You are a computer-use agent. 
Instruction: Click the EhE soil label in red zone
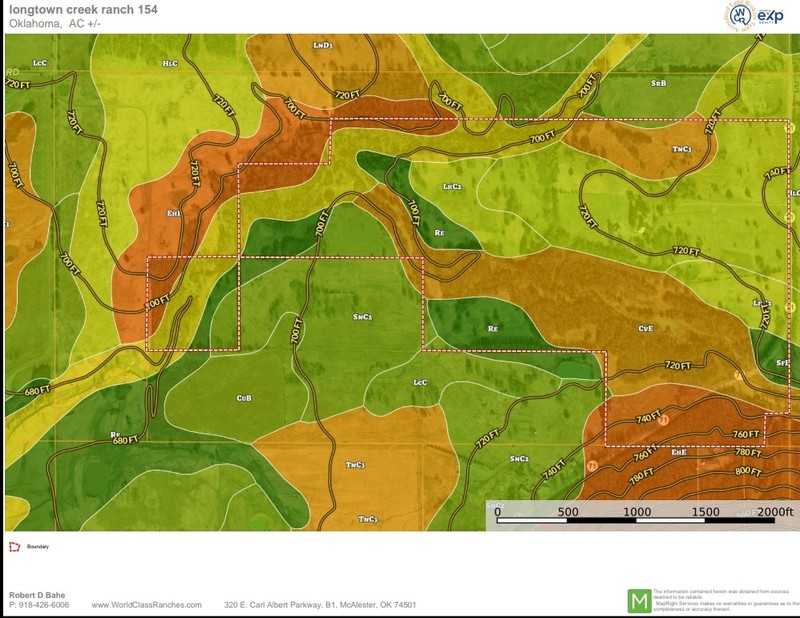tap(678, 452)
